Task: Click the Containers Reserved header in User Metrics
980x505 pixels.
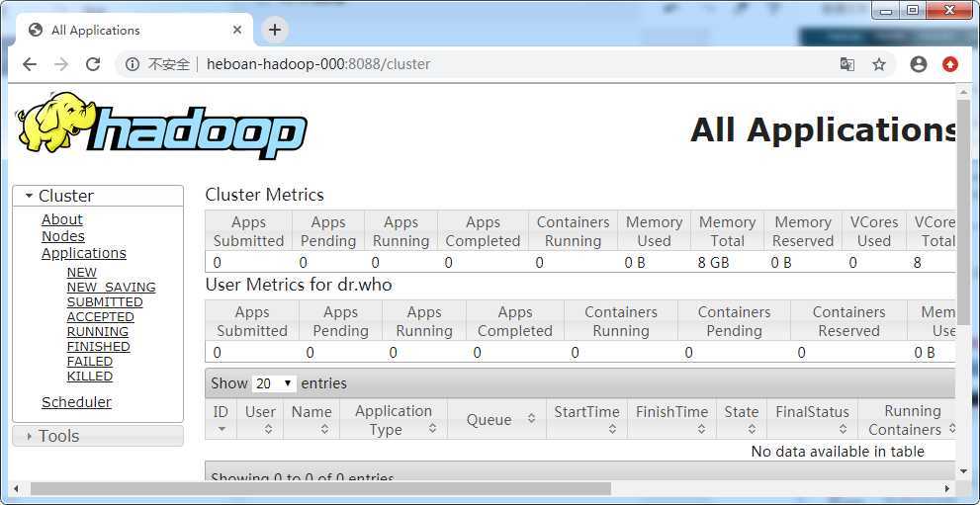Action: 848,321
